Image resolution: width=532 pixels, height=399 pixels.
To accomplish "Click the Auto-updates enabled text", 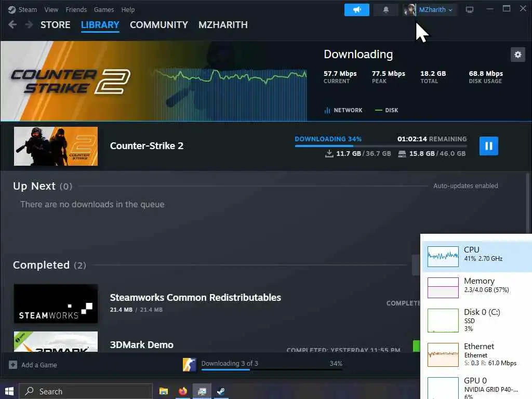I will click(465, 185).
